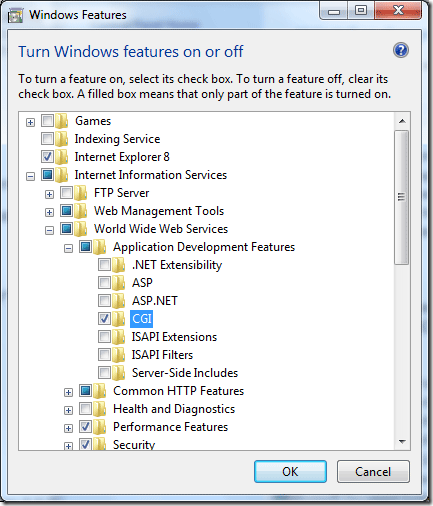Uncheck the CGI checkbox

(104, 319)
